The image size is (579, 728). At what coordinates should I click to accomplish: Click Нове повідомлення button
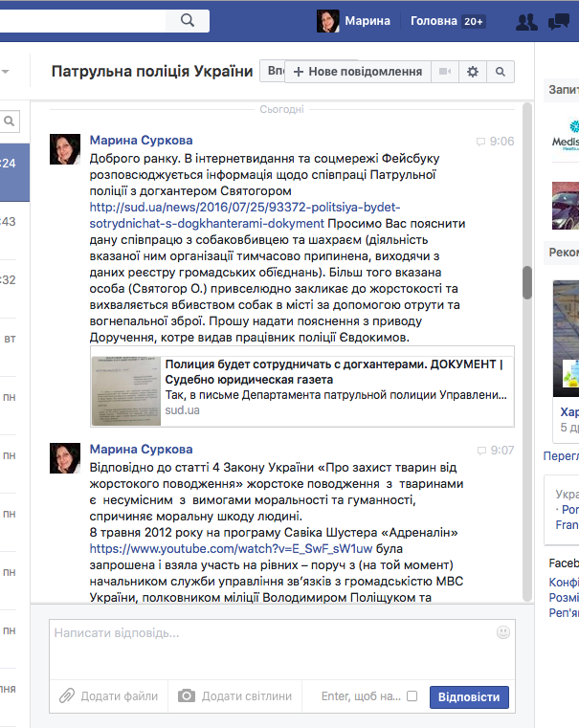358,72
